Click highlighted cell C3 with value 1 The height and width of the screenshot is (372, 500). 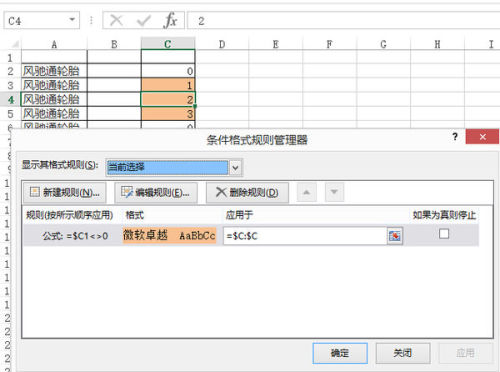(x=168, y=85)
